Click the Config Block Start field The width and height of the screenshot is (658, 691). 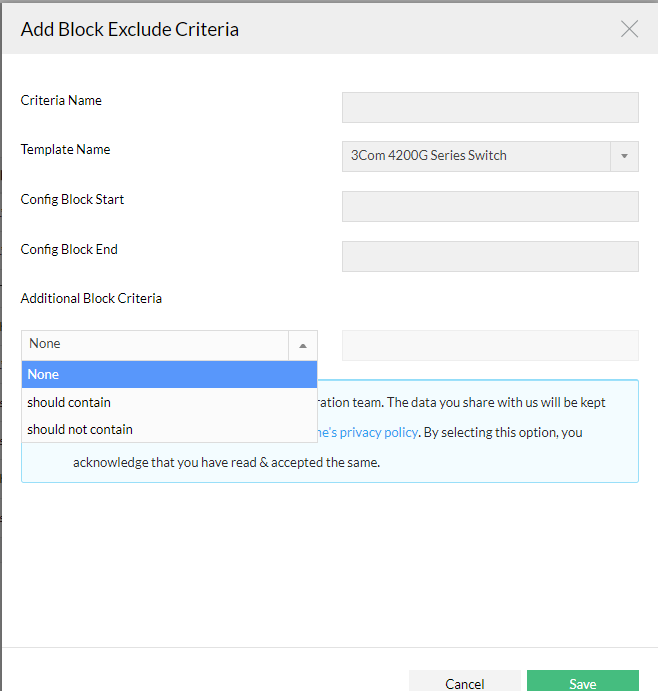tap(490, 206)
